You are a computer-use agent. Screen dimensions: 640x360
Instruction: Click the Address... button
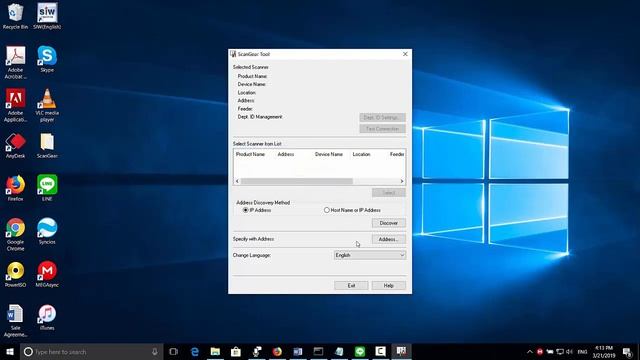click(x=389, y=239)
